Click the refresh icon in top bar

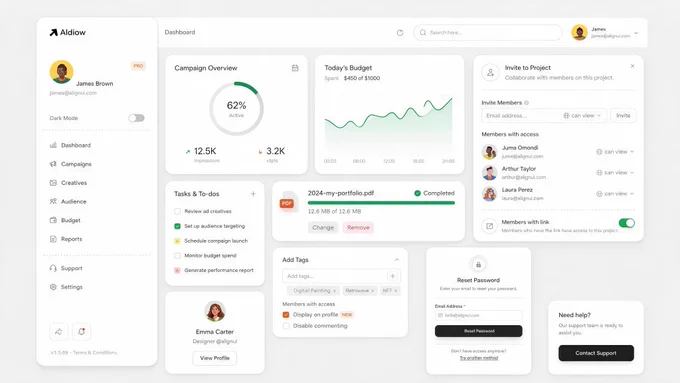click(x=400, y=33)
